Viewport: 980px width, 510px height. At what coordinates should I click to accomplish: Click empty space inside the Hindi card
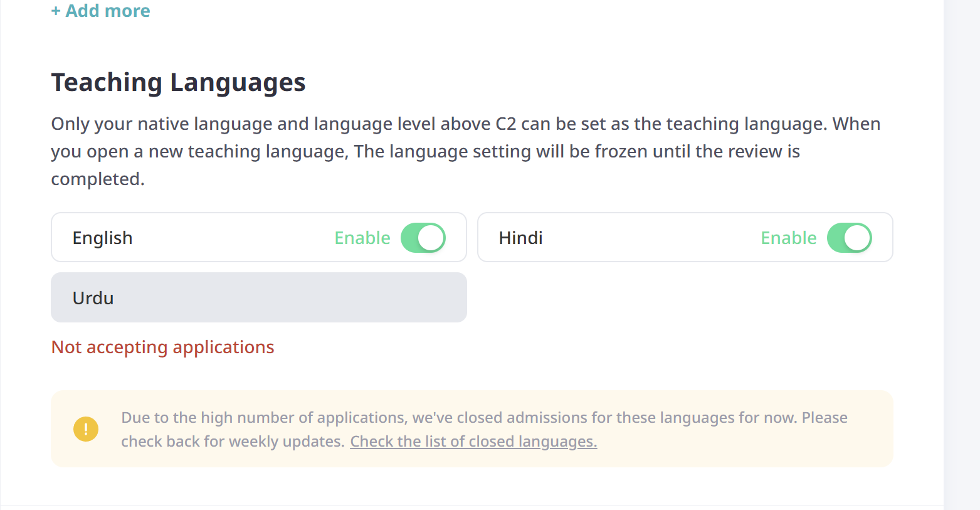coord(652,238)
